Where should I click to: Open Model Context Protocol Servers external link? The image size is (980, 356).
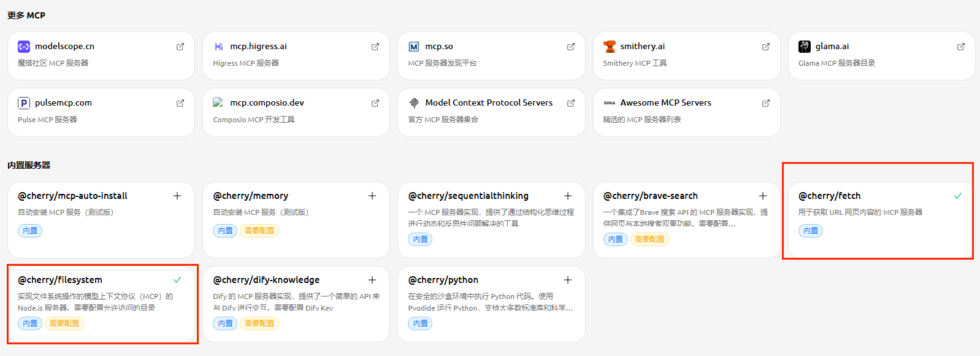click(571, 103)
